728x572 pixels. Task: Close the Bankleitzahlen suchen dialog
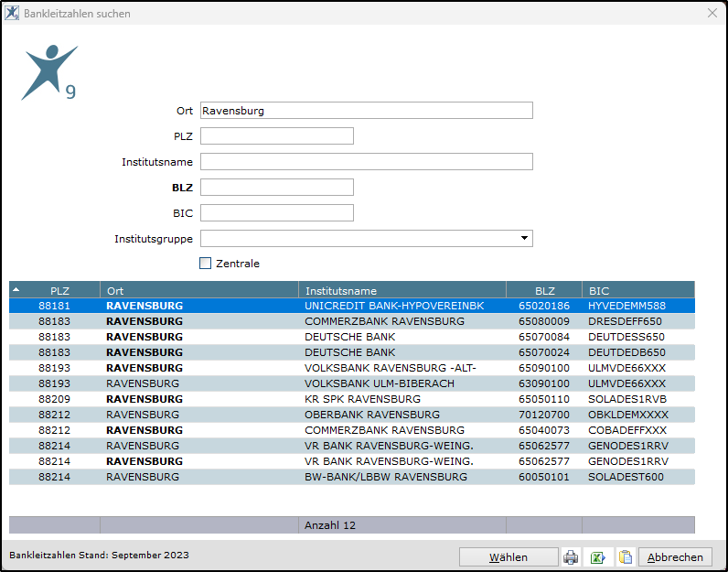(712, 13)
